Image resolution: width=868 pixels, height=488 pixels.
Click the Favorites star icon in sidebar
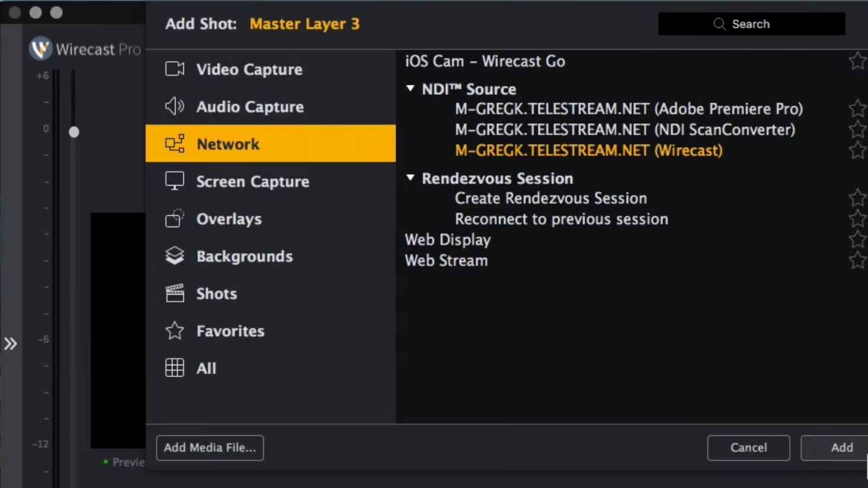point(175,330)
